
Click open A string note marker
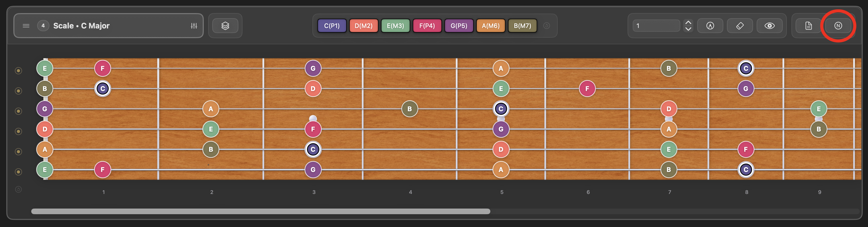[x=45, y=149]
